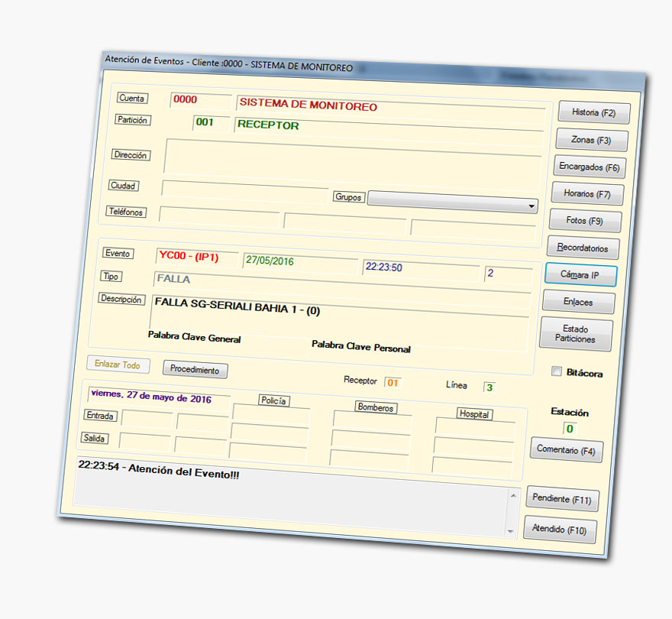Add a Comentario (F4)
The height and width of the screenshot is (619, 672).
[565, 450]
